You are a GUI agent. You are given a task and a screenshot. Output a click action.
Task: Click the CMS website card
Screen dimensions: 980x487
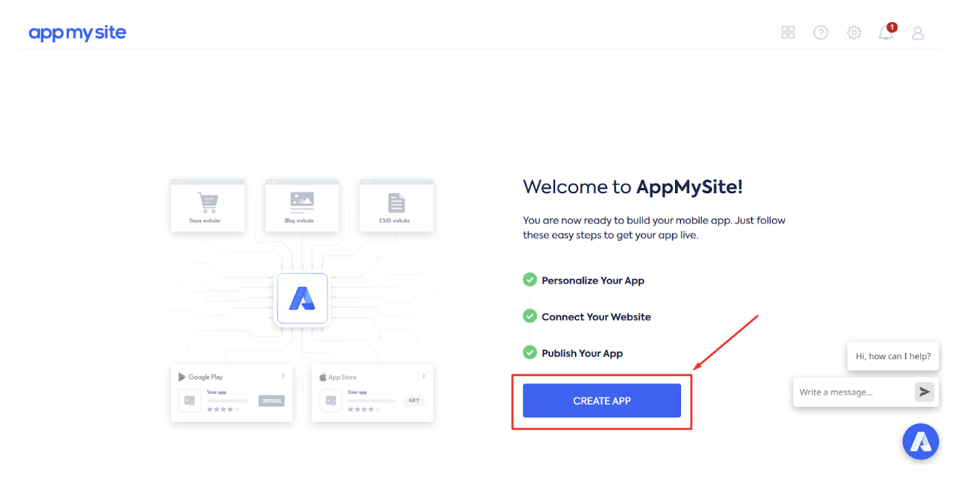point(397,206)
